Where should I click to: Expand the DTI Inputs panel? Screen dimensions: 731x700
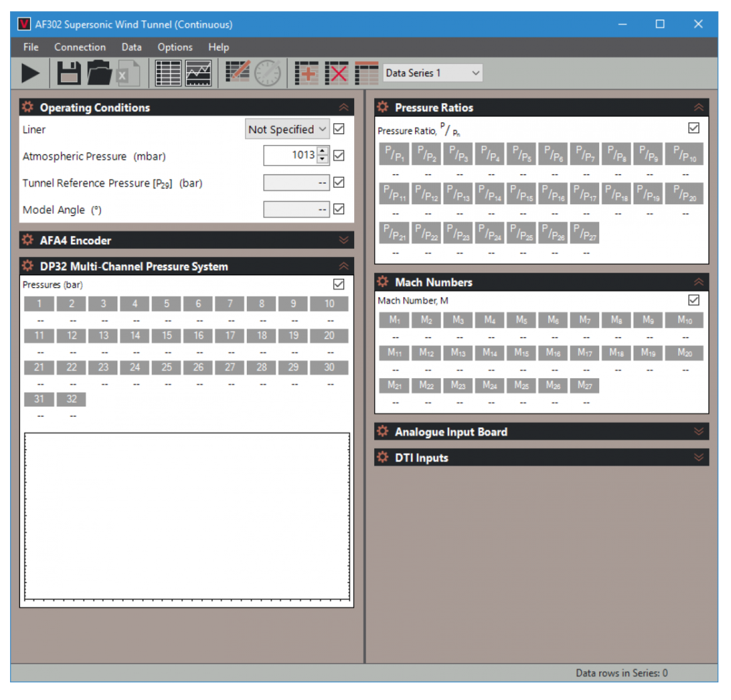[x=699, y=457]
